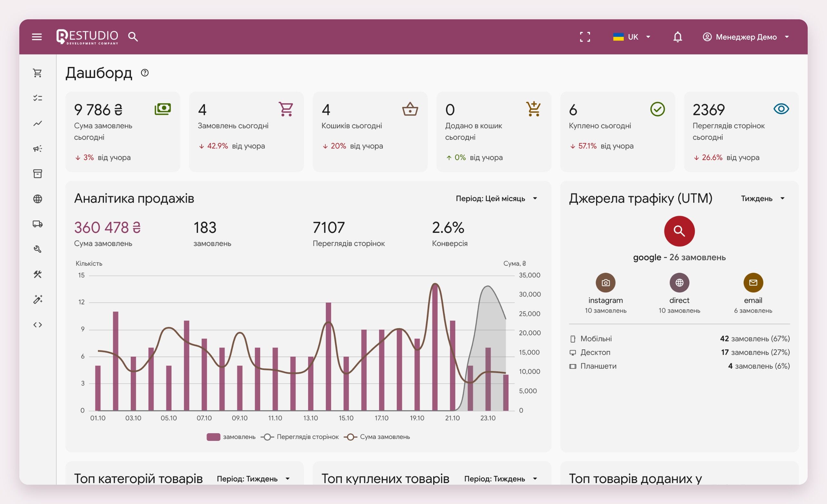Open the UK language dropdown
Image resolution: width=827 pixels, height=504 pixels.
[632, 37]
